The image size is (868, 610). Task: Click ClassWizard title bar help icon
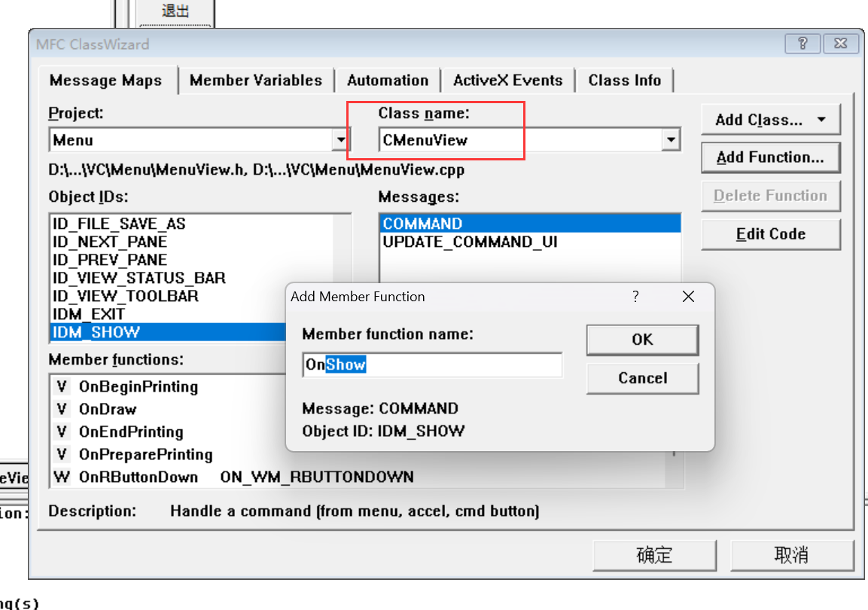click(x=802, y=43)
